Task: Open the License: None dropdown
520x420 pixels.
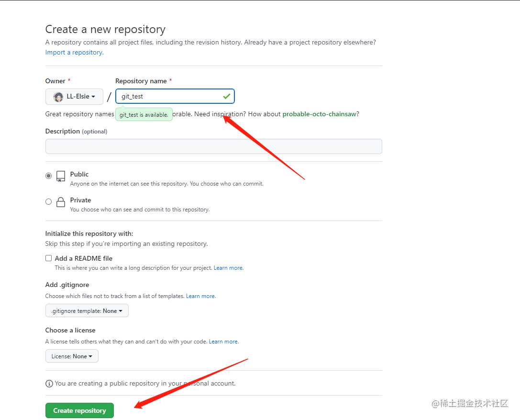Action: 72,356
